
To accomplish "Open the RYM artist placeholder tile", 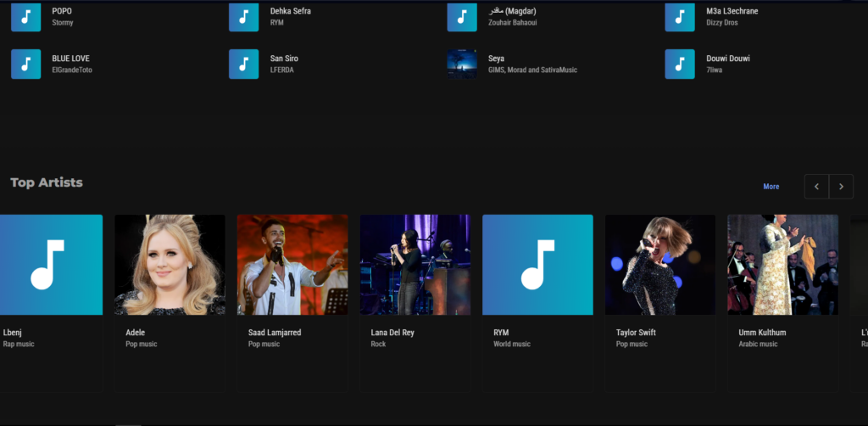I will pos(537,265).
